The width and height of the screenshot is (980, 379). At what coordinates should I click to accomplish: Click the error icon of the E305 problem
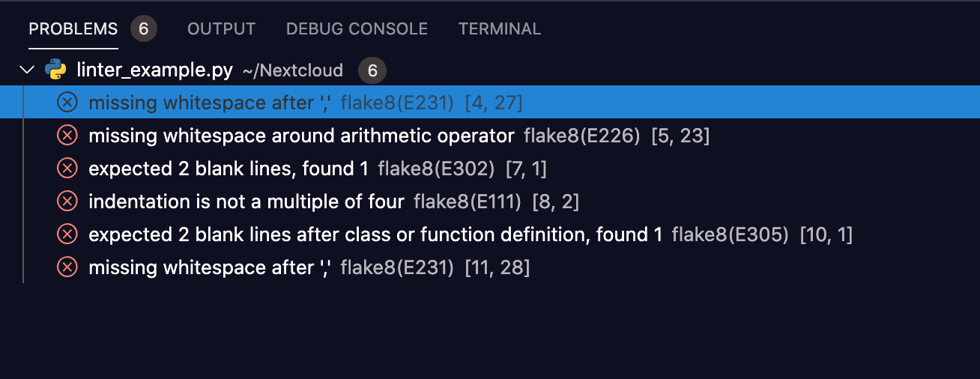tap(67, 234)
